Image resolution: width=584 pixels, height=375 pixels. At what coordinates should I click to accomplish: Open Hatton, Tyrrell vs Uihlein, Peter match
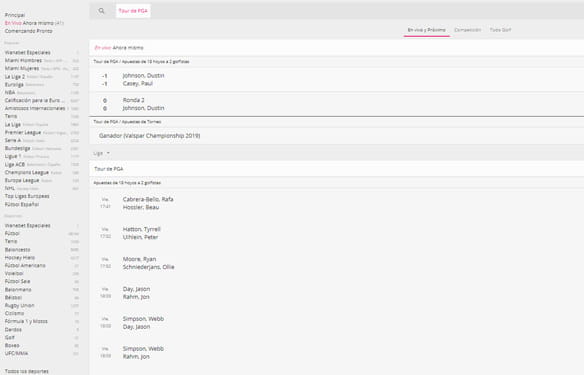click(337, 233)
